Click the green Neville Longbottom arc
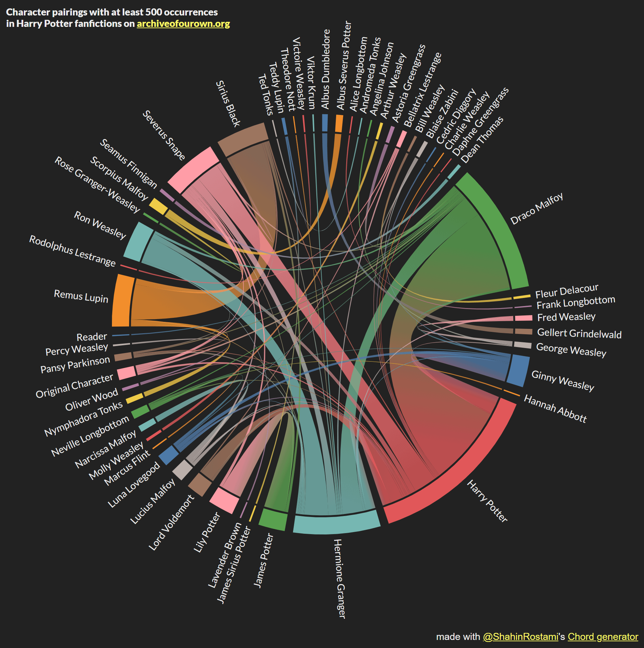 tap(140, 412)
